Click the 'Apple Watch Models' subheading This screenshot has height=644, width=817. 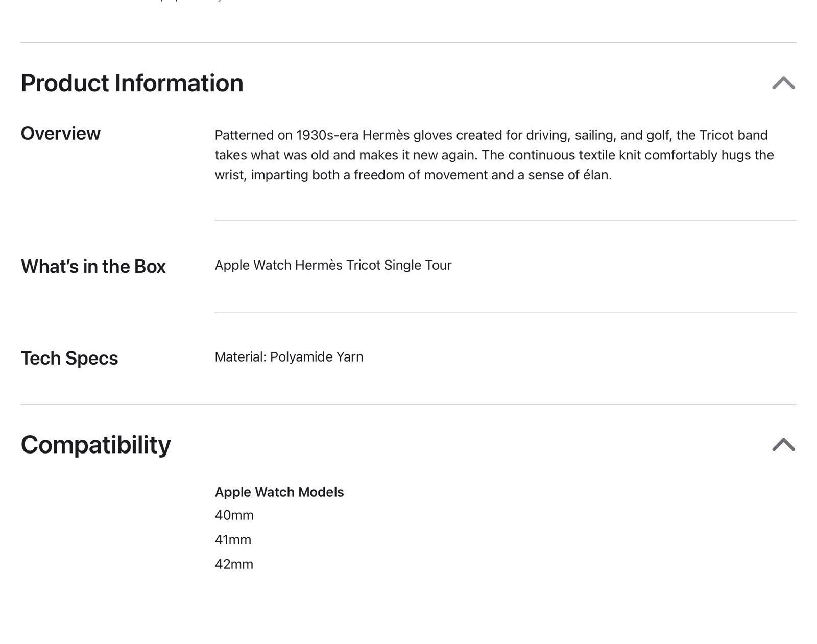(279, 492)
